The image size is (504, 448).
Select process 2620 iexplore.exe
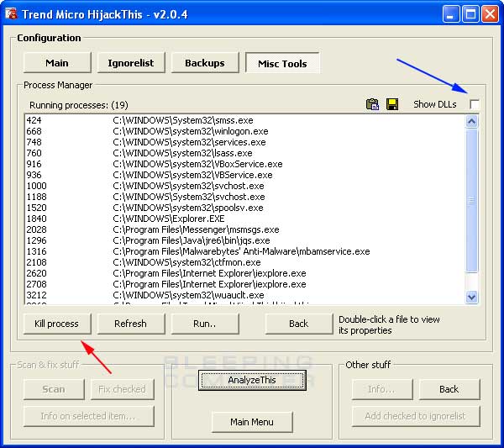tap(245, 273)
